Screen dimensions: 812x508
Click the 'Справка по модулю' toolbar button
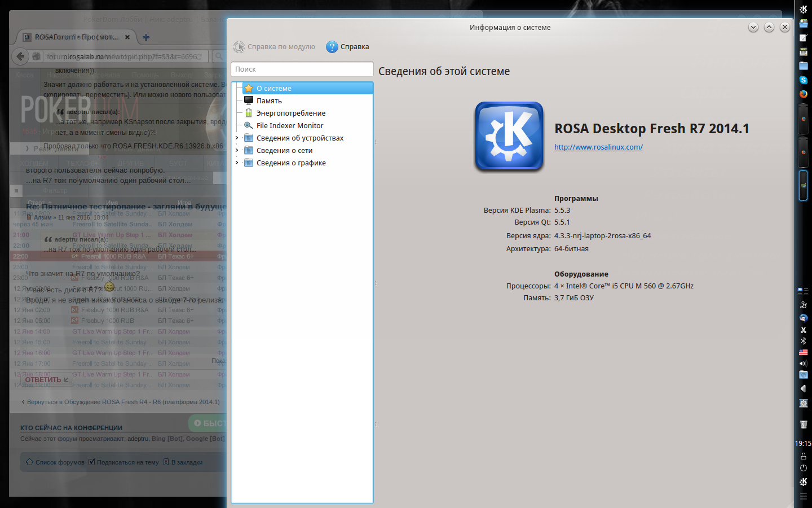(x=275, y=47)
